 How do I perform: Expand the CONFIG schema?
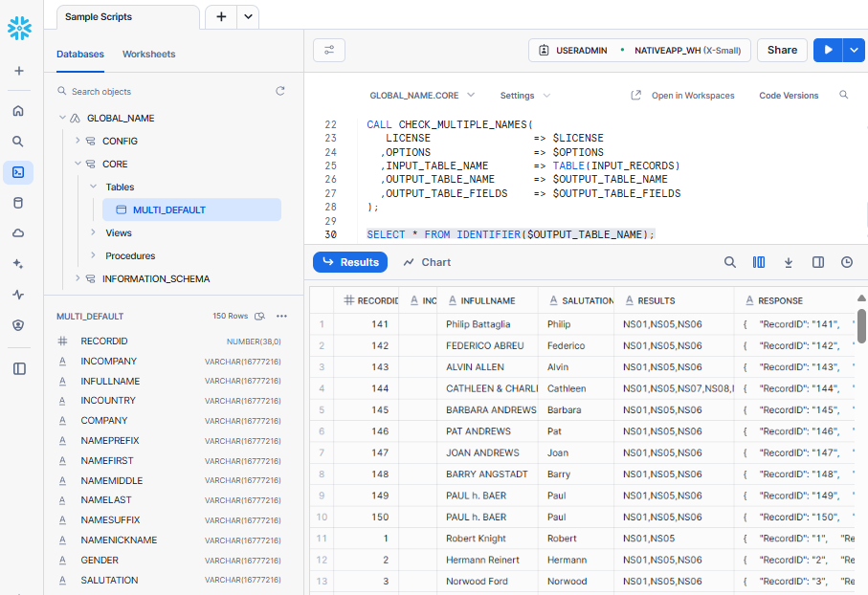click(x=78, y=141)
